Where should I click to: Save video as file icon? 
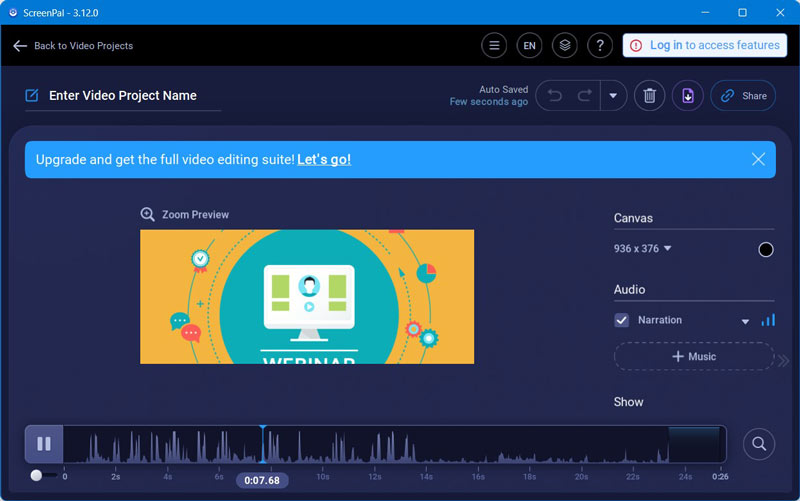point(688,95)
